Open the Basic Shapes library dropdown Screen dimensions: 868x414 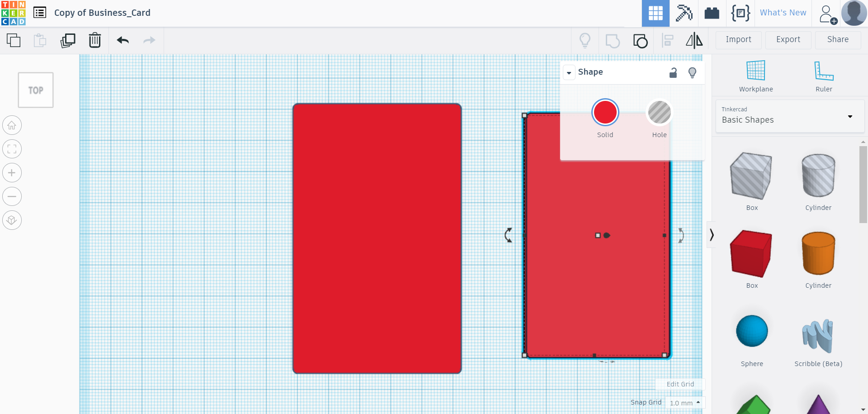[790, 116]
